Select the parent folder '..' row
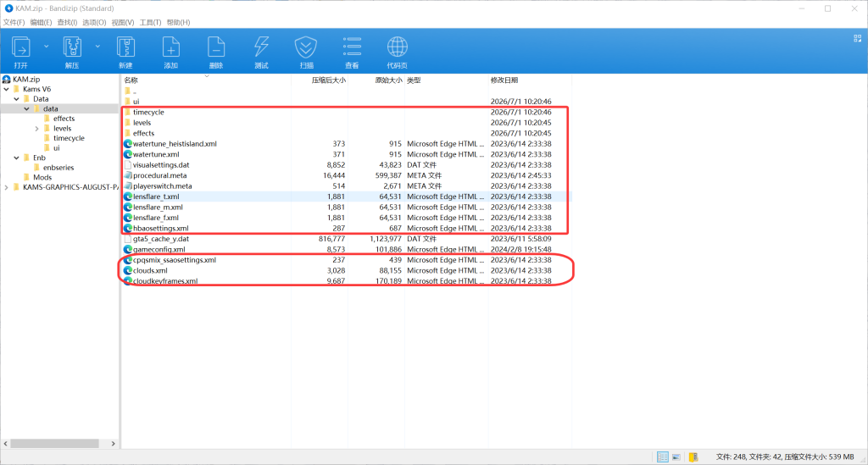This screenshot has width=868, height=465. tap(347, 91)
